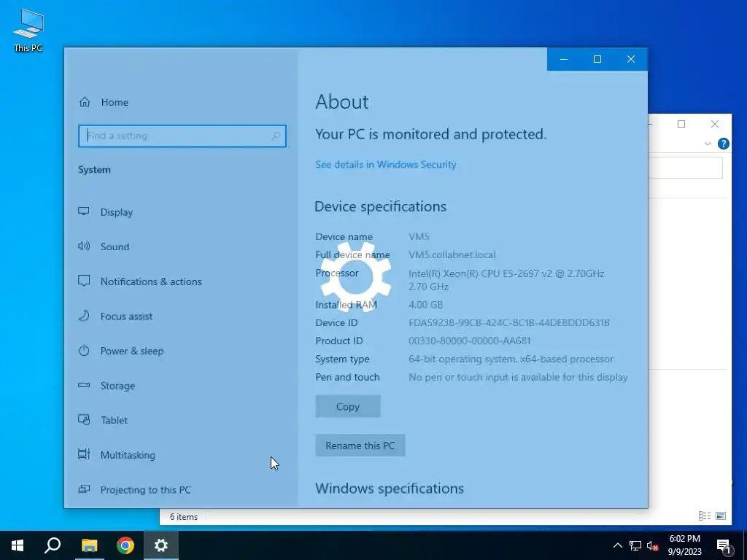Screen dimensions: 747x560
Task: Click the Power & sleep icon
Action: [84, 351]
